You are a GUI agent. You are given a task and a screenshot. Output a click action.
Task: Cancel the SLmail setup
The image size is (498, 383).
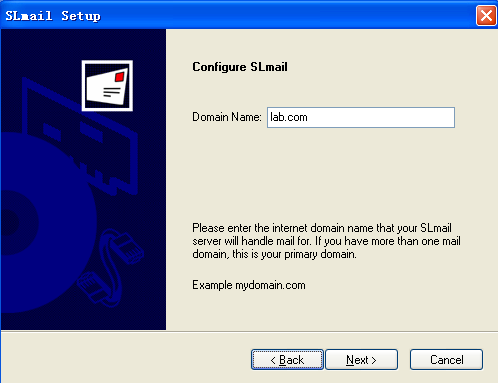pos(446,359)
